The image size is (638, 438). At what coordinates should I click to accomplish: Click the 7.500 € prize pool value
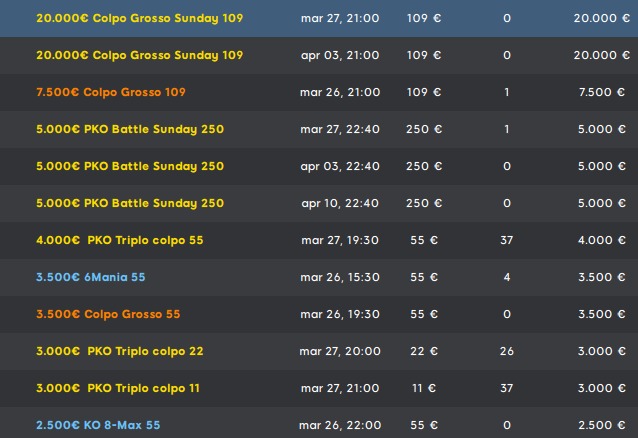pos(601,92)
